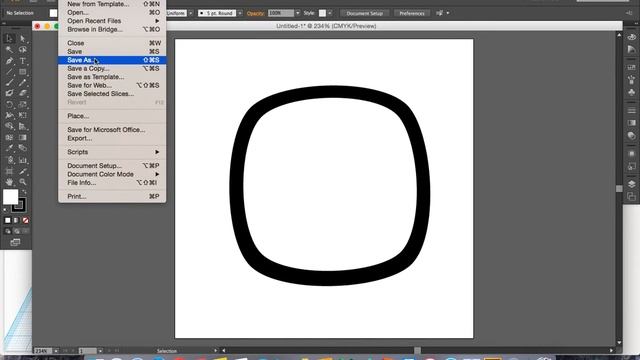Click the Preferences button in control bar

[x=412, y=13]
